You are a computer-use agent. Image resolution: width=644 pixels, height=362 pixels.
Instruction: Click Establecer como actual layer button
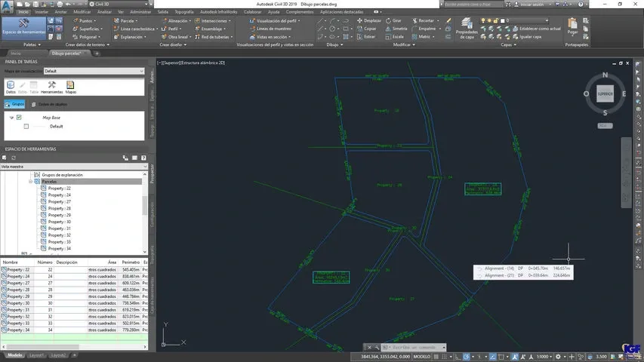point(536,29)
